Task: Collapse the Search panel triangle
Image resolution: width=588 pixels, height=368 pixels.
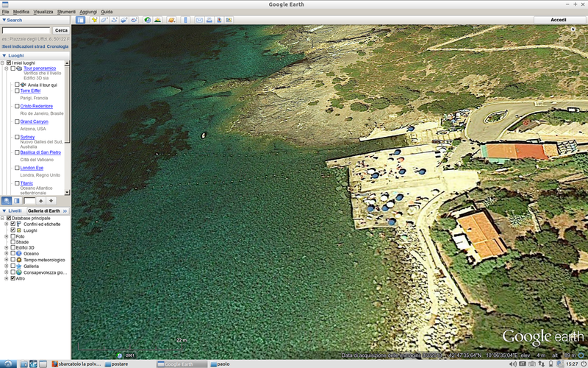Action: click(x=4, y=20)
